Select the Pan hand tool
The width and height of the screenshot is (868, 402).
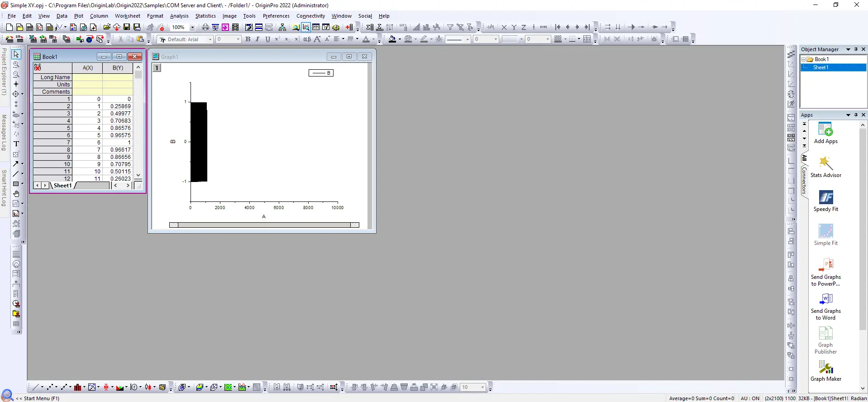coord(16,194)
